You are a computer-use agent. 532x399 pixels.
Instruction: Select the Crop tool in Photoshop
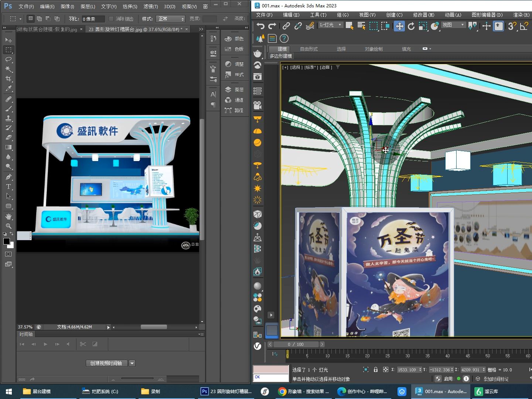pos(8,79)
